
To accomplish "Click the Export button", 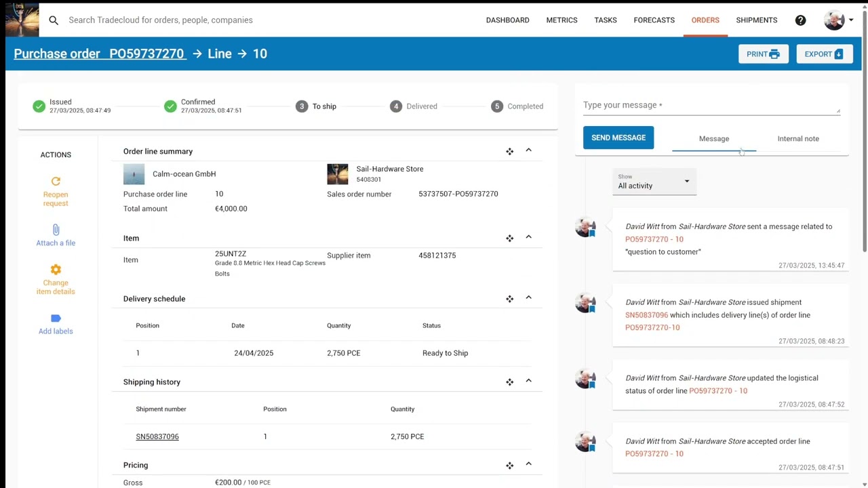I will point(824,54).
